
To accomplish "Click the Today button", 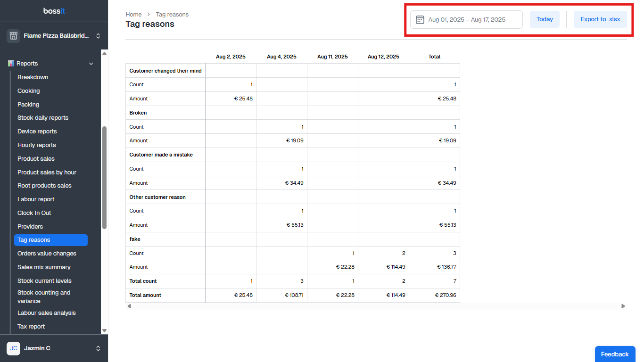I will (x=545, y=19).
